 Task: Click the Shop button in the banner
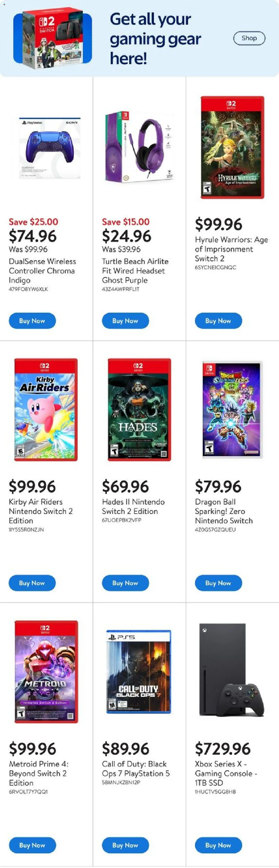(x=249, y=38)
